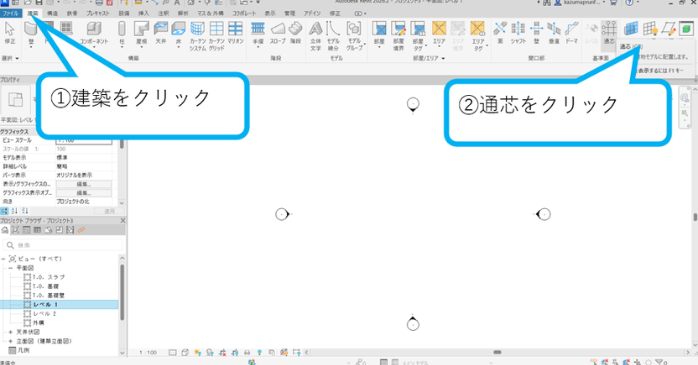Open the レベル 1 floor plan view
The height and width of the screenshot is (365, 698).
pos(45,304)
